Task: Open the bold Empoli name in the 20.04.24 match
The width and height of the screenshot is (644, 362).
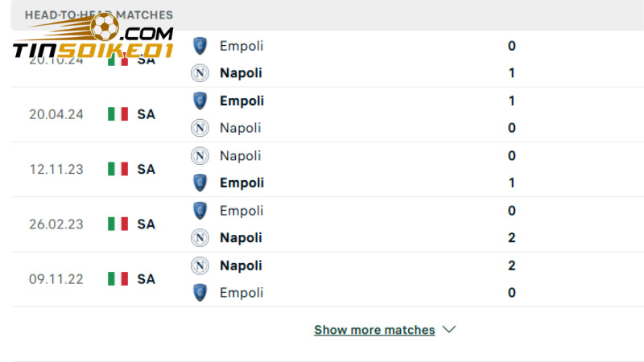Action: click(x=242, y=101)
